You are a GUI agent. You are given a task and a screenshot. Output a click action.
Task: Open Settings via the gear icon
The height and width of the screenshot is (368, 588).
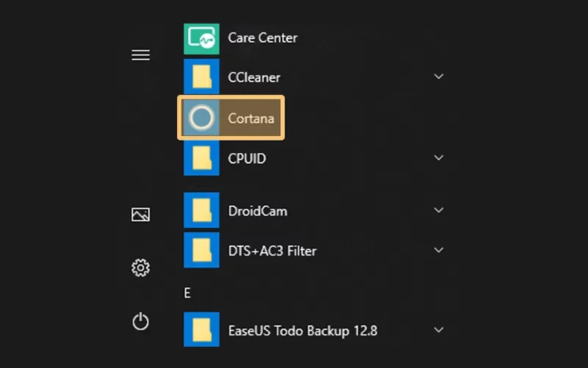tap(140, 268)
